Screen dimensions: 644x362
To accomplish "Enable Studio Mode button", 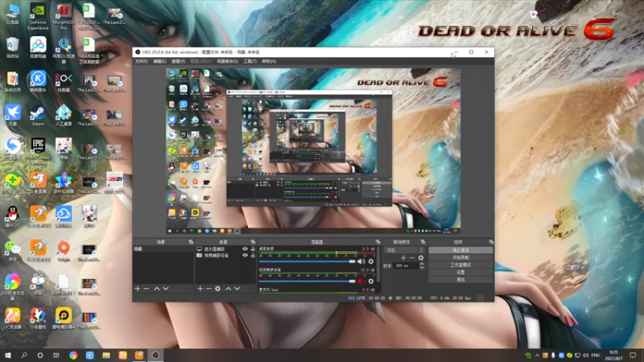I will [460, 265].
